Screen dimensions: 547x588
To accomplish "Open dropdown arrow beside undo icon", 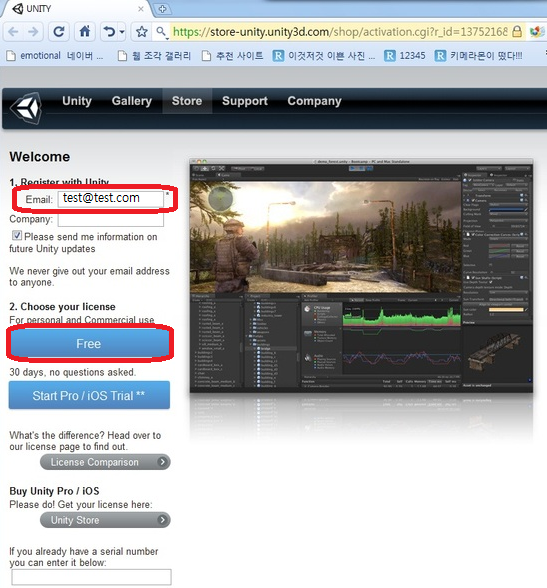I will pos(122,32).
